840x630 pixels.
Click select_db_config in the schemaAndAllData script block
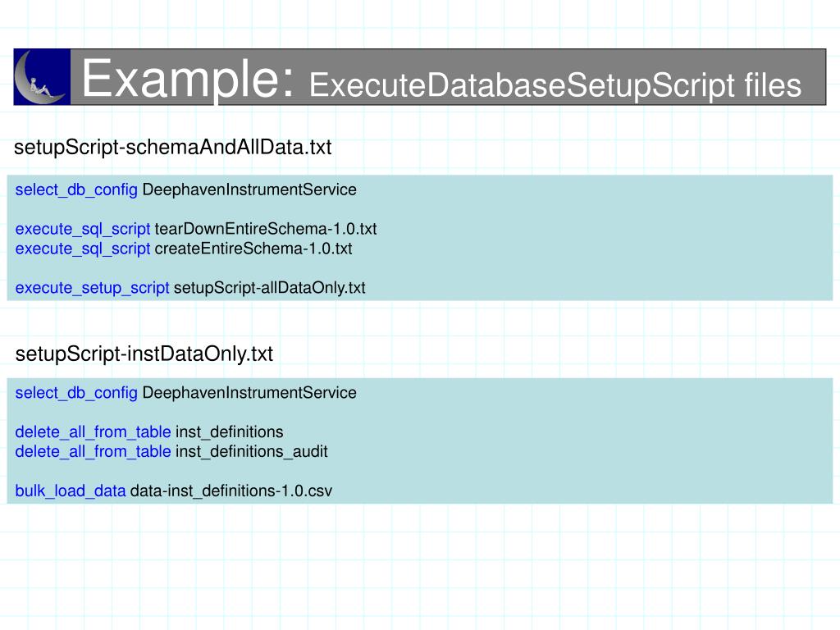pos(76,189)
